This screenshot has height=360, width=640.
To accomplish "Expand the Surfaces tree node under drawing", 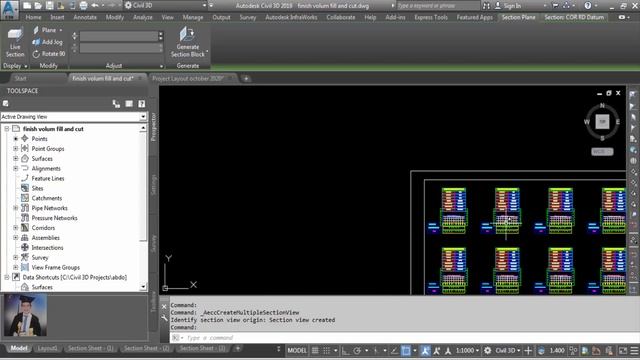I will [16, 158].
